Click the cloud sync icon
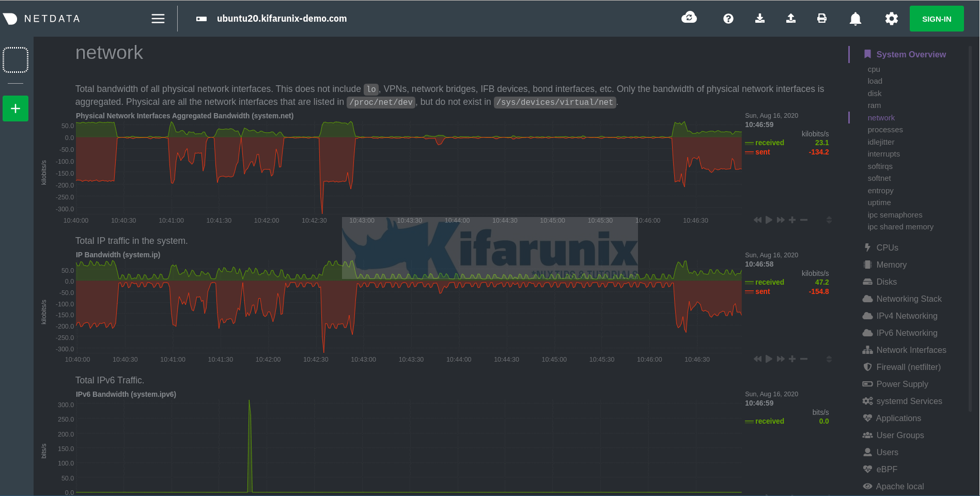 point(689,18)
